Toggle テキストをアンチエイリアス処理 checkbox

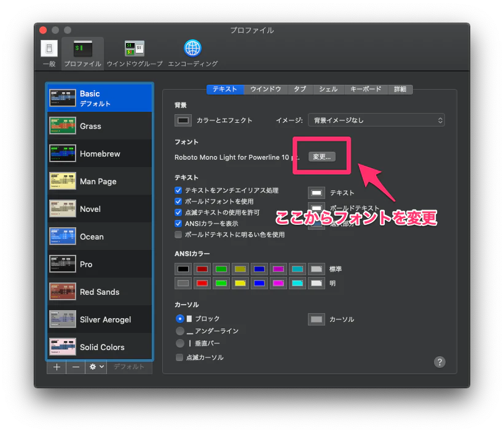point(178,190)
